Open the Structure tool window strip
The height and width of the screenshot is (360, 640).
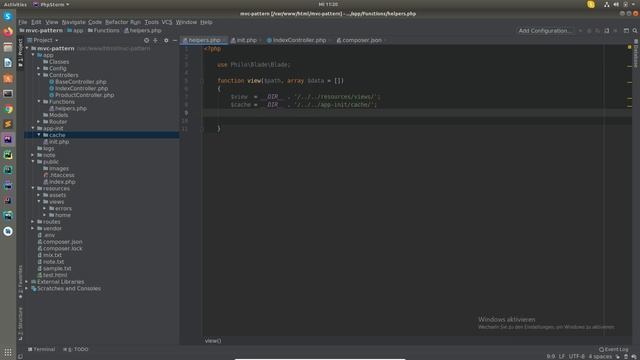[20, 324]
